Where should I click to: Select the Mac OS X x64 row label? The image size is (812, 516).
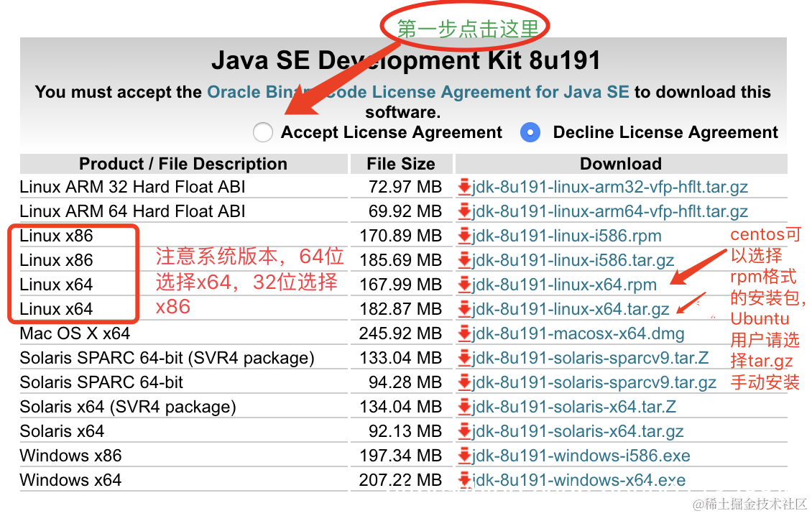[x=75, y=333]
